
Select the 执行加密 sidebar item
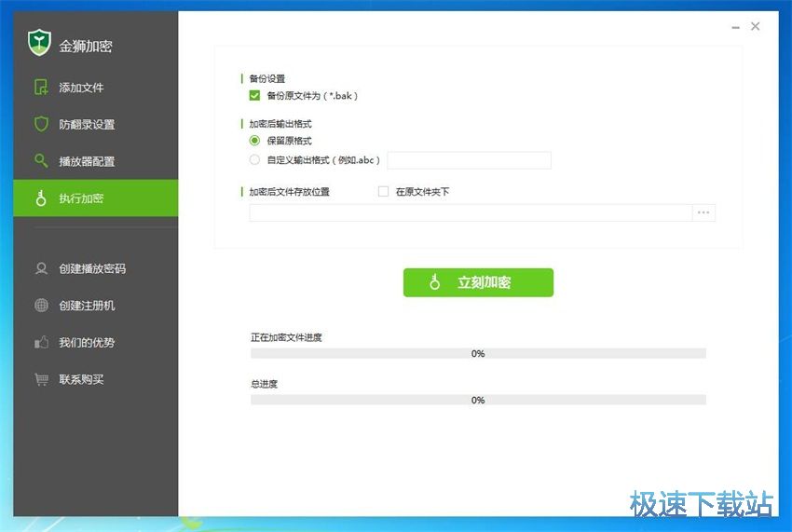[96, 198]
